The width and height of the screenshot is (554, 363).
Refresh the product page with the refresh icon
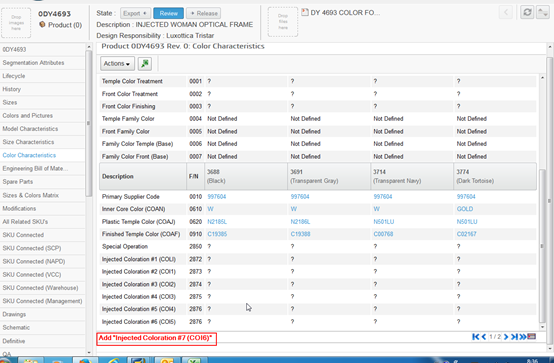[527, 12]
